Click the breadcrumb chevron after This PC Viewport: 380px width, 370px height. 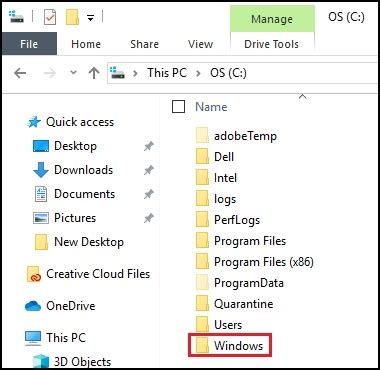[199, 73]
